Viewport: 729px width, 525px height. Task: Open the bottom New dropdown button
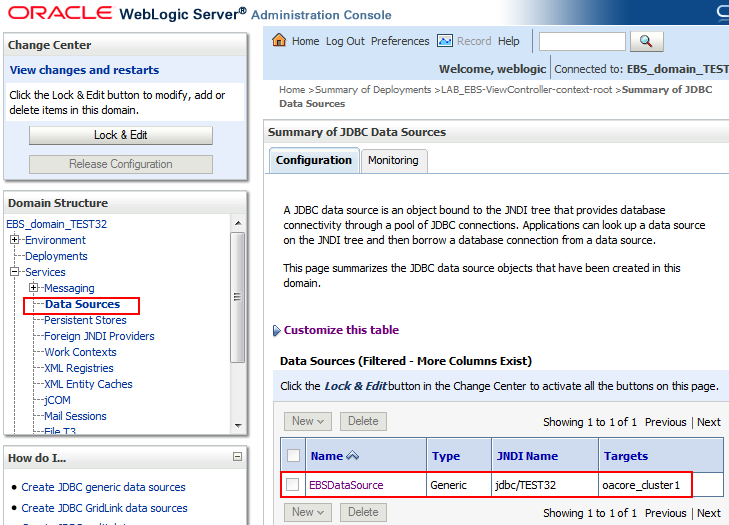308,512
